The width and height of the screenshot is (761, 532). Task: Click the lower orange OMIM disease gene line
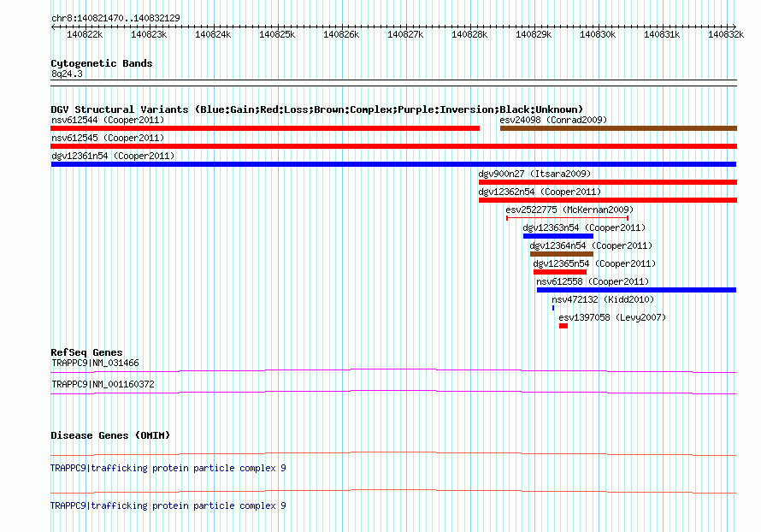pyautogui.click(x=393, y=492)
